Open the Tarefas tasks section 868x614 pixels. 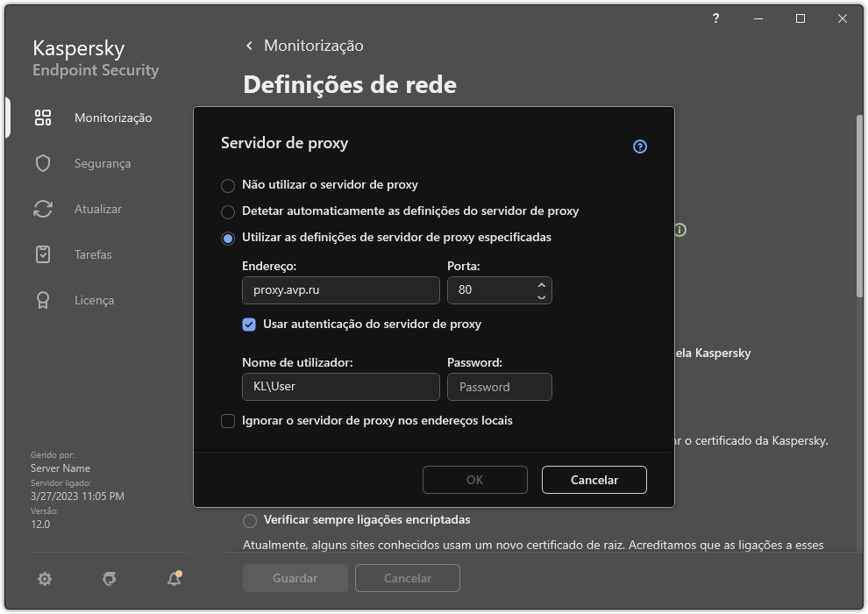[x=42, y=254]
